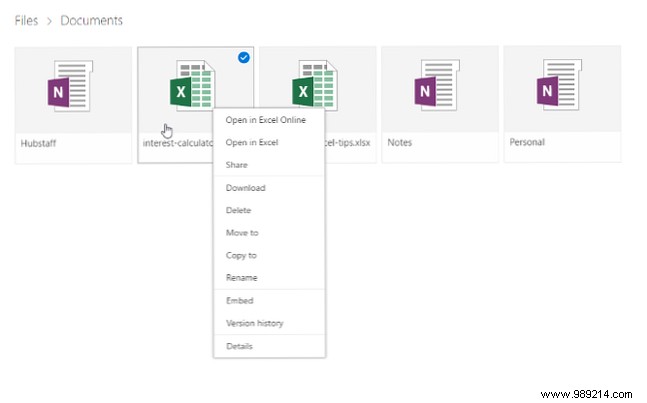Click the Hubstaff file name label

pyautogui.click(x=38, y=144)
